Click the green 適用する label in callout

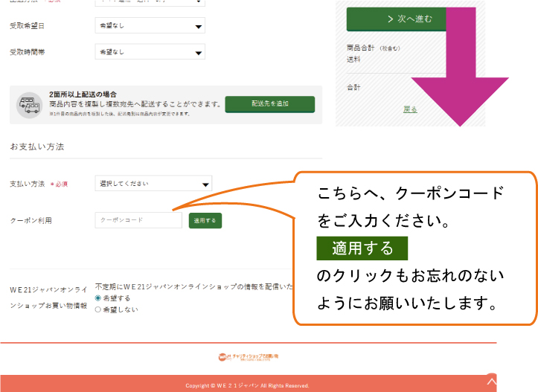point(362,248)
